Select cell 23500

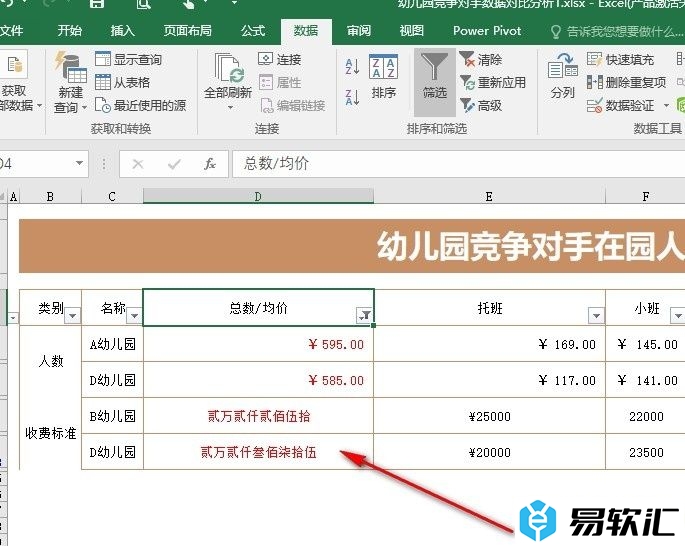click(646, 452)
